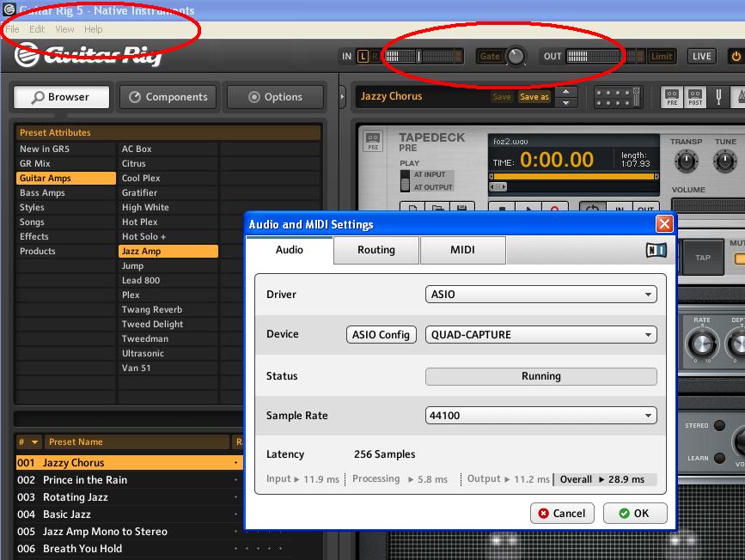Viewport: 745px width, 560px height.
Task: Click the Guitar Rig logo
Action: 88,57
